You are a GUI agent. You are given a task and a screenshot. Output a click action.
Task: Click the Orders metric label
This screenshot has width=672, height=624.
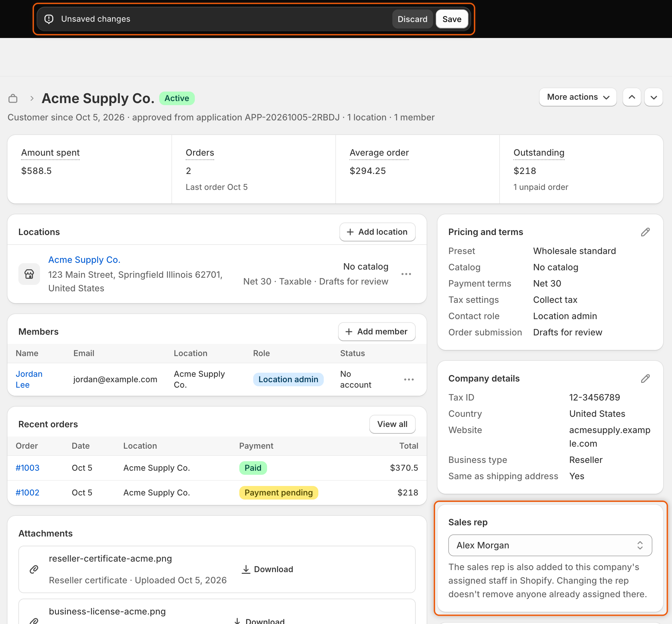[200, 153]
